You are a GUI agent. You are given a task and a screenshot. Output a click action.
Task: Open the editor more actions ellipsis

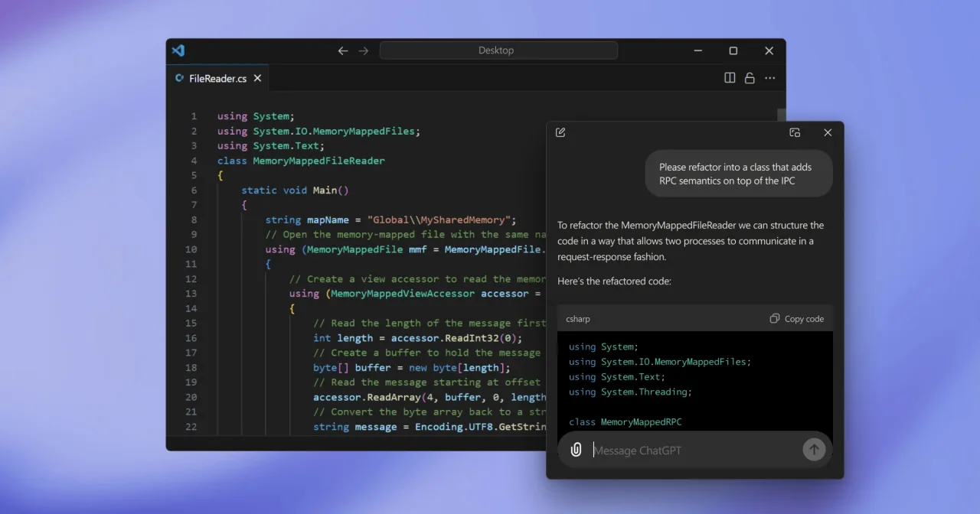coord(770,78)
